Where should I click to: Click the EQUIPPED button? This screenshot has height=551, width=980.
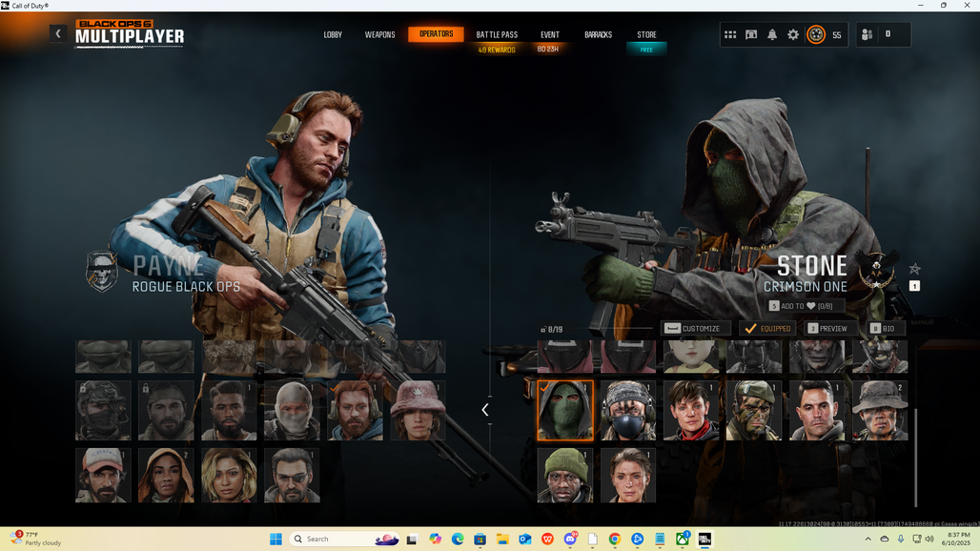click(767, 329)
